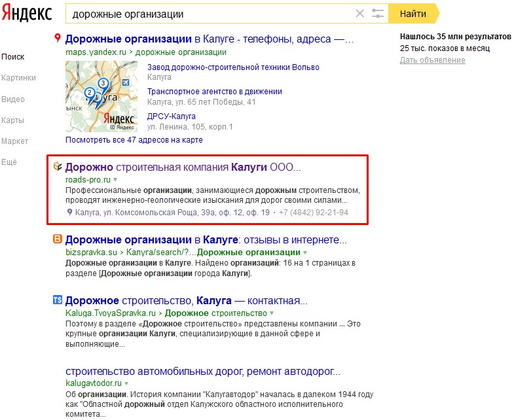This screenshot has width=512, height=420.
Task: Open the Kaluga map thumbnail
Action: click(x=101, y=97)
